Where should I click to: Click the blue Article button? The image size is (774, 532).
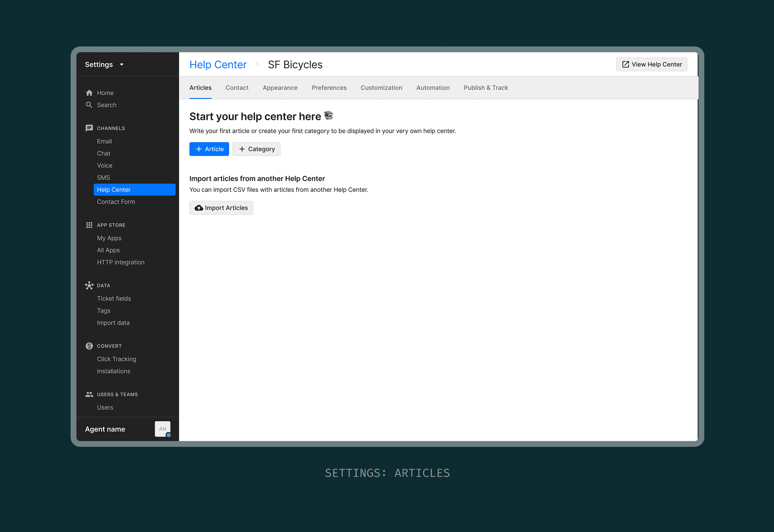pyautogui.click(x=209, y=149)
